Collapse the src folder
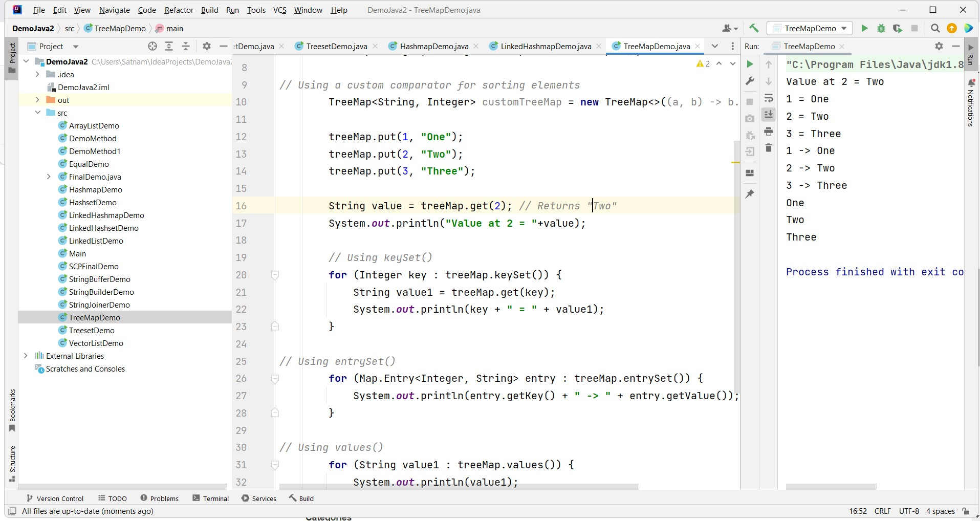This screenshot has width=980, height=521. point(37,113)
